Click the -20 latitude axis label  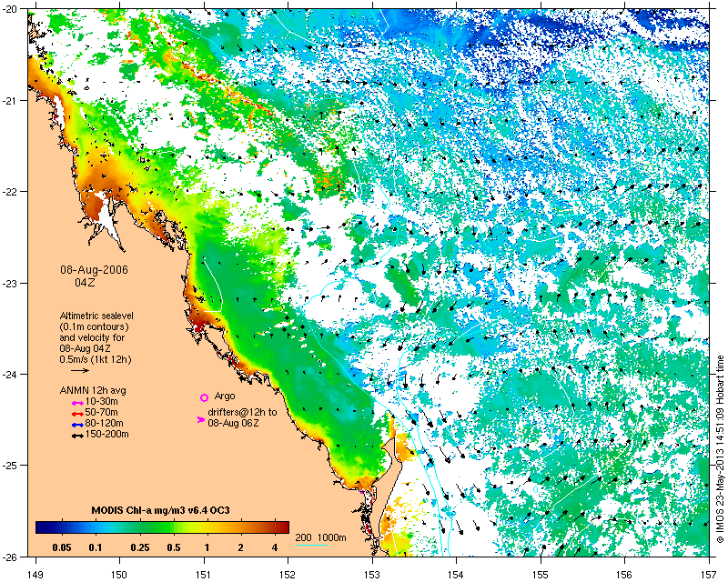(9, 9)
